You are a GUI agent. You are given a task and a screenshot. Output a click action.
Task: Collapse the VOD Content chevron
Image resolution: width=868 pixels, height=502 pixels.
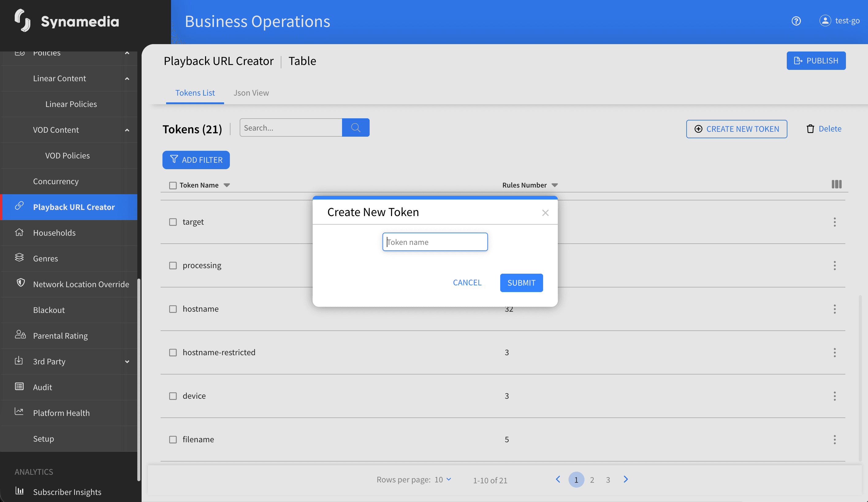[x=127, y=130]
